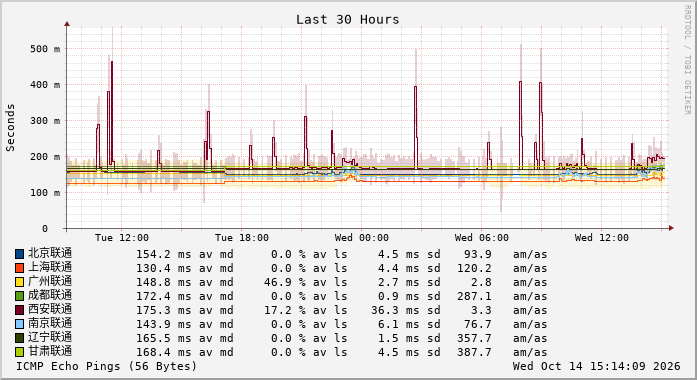Viewport: 697px width, 380px height.
Task: Click the 成都联通 green legend swatch
Action: point(19,296)
